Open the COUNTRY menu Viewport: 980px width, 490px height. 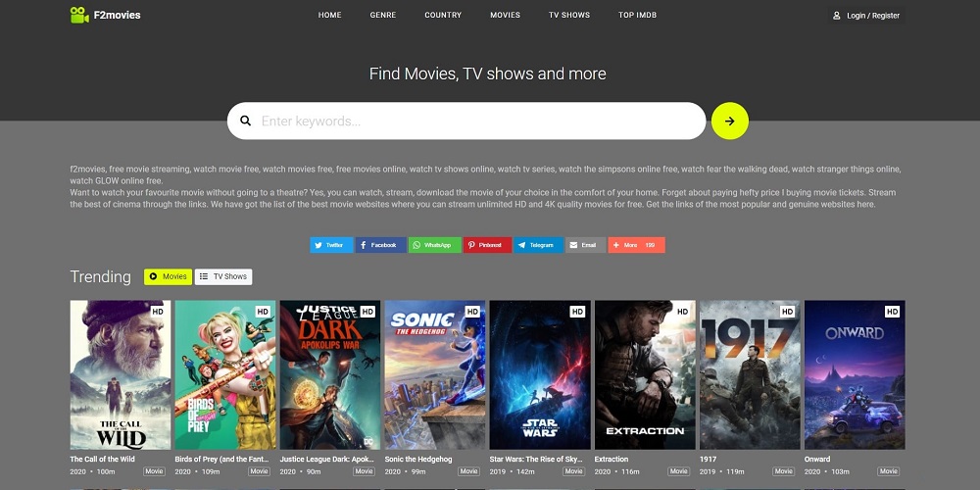pos(443,15)
